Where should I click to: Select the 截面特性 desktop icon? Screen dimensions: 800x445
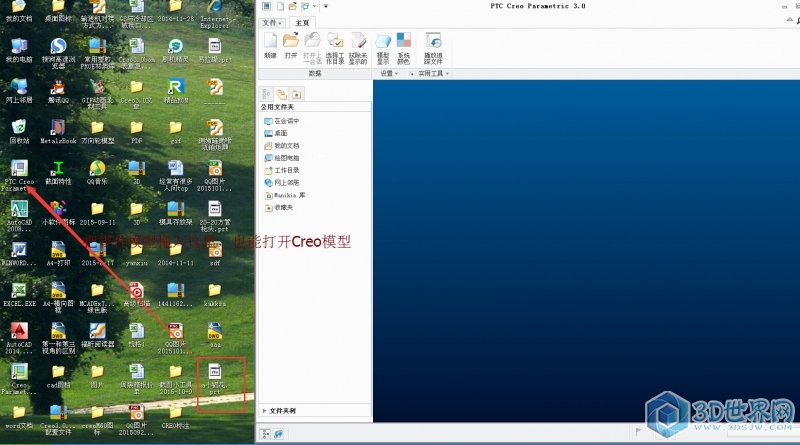(58, 172)
